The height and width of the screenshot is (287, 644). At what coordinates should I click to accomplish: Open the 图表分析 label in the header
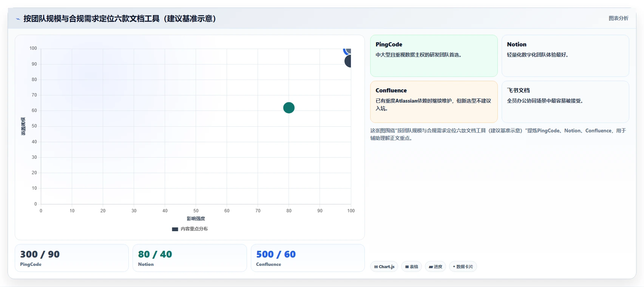click(x=618, y=18)
